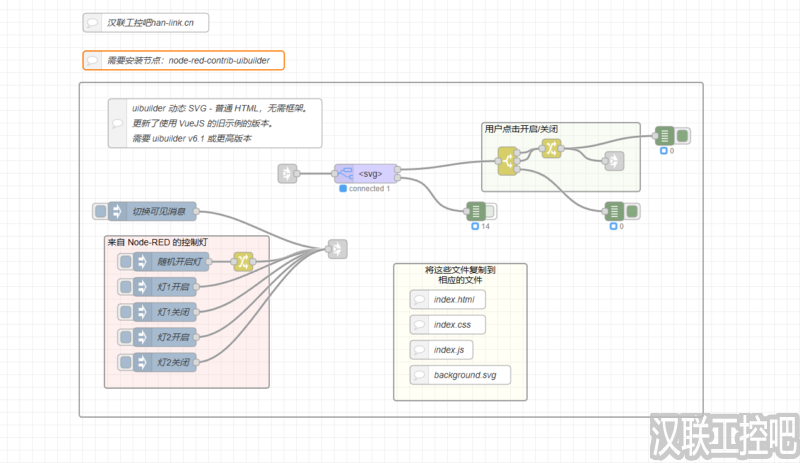Viewport: 800px width, 463px height.
Task: Trigger the 灯1开启 inject button
Action: 125,287
